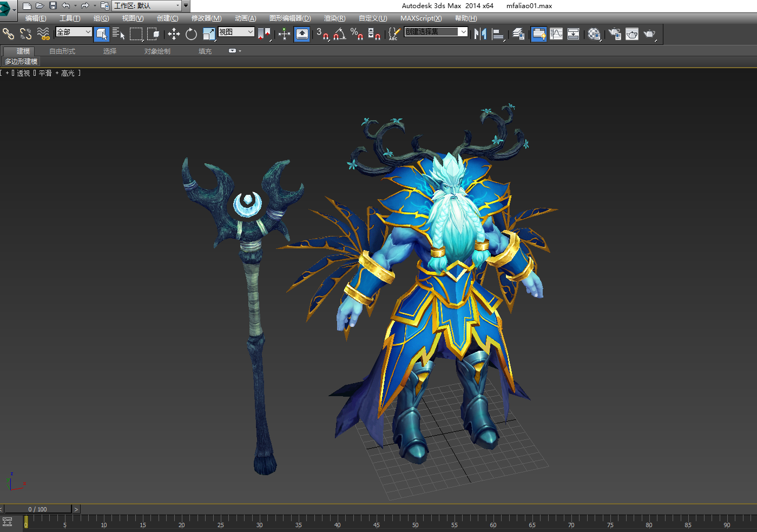Step forward with the time slider right arrow
This screenshot has height=532, width=757.
pyautogui.click(x=76, y=509)
